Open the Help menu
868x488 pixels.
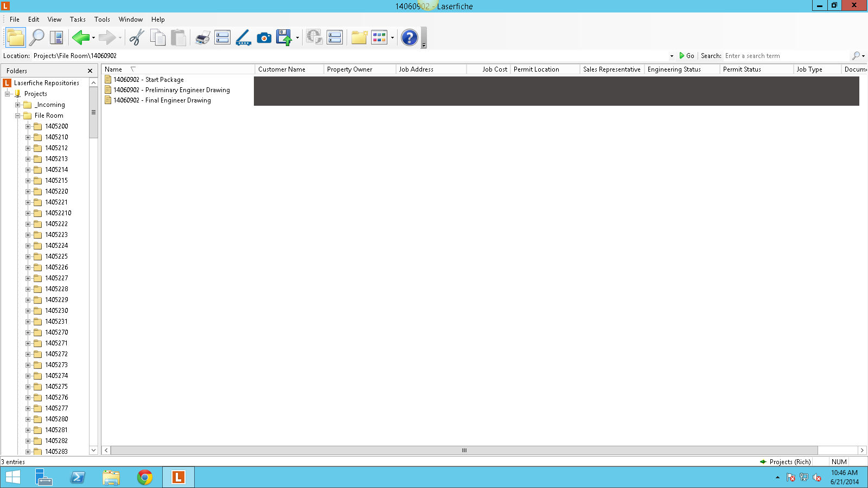pyautogui.click(x=158, y=20)
